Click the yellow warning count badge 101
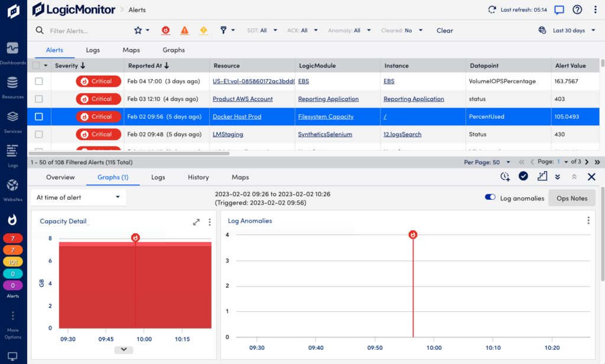This screenshot has width=605, height=364. (x=13, y=262)
